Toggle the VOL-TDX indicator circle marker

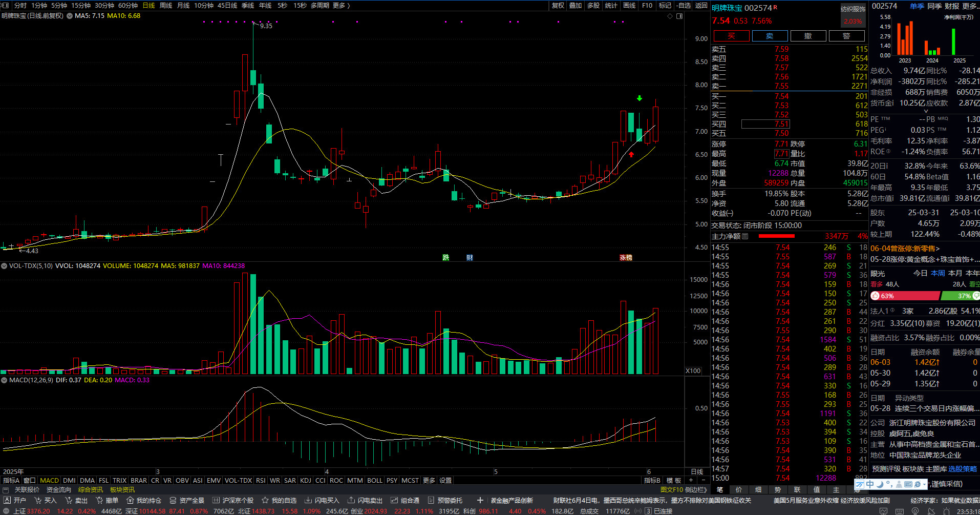tap(4, 266)
